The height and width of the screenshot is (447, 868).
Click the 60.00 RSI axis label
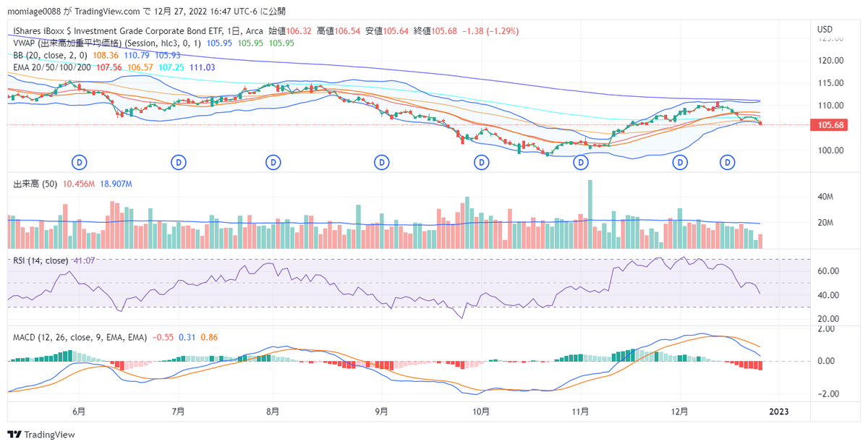tap(828, 271)
